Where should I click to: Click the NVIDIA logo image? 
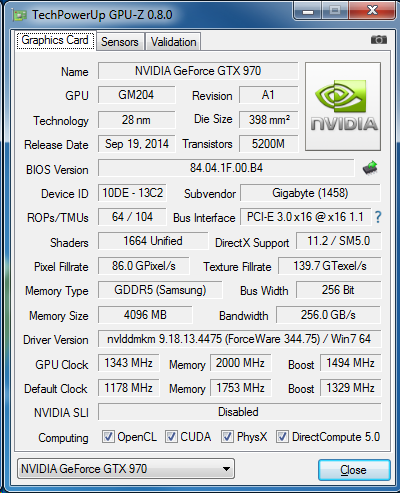click(x=343, y=106)
